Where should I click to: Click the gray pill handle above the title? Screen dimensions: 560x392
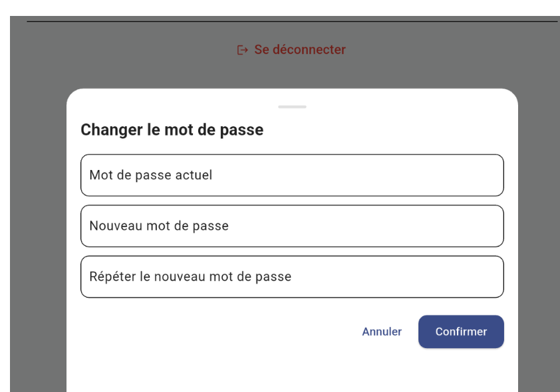[292, 106]
